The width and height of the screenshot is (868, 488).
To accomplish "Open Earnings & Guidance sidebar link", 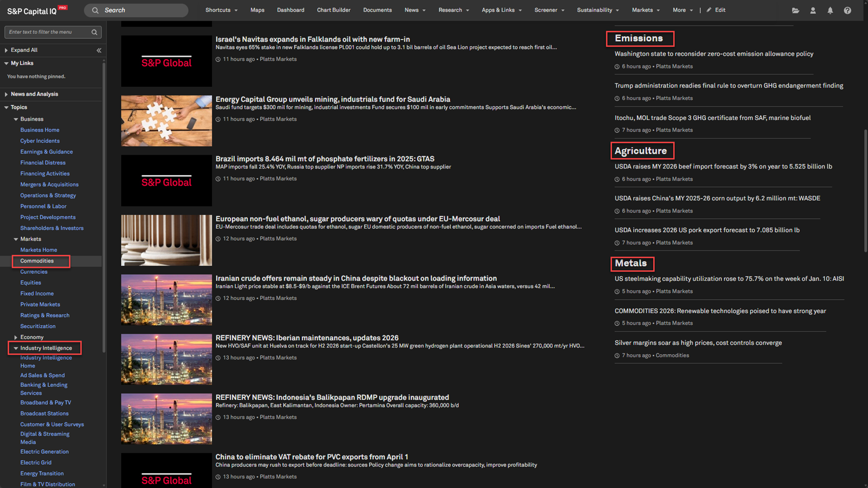I will coord(46,152).
